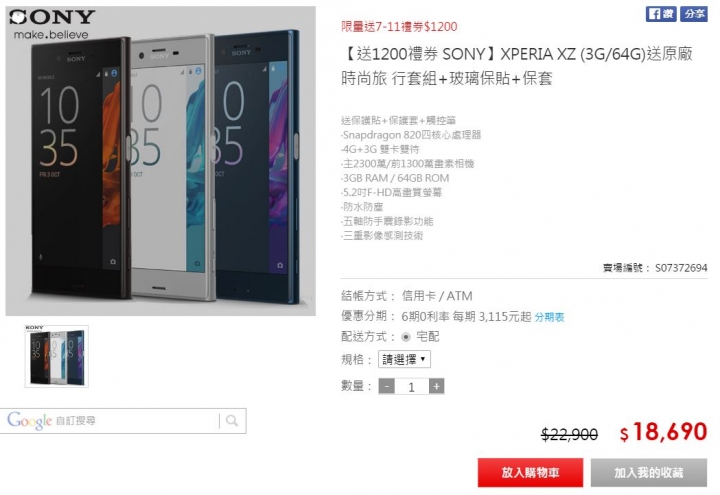The height and width of the screenshot is (495, 720).
Task: Click the Google logo in search box
Action: pyautogui.click(x=29, y=421)
